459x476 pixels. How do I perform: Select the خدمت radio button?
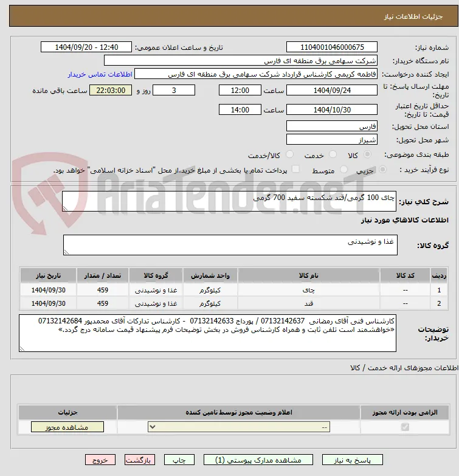(x=333, y=154)
